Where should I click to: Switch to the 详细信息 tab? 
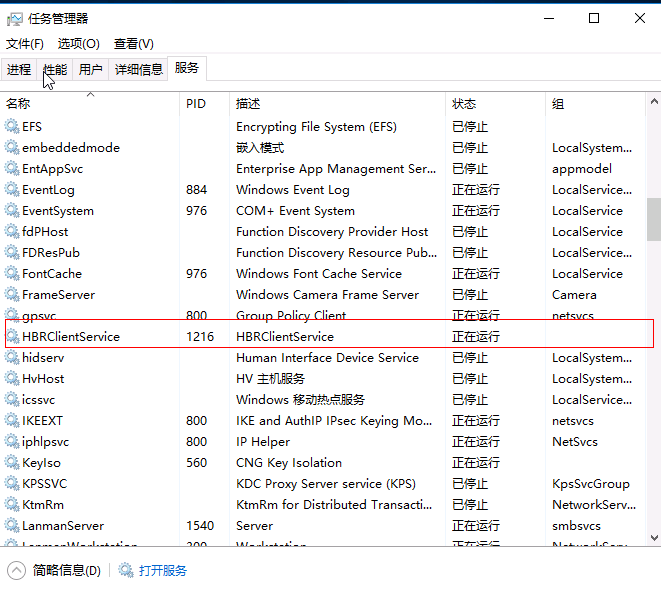click(139, 69)
